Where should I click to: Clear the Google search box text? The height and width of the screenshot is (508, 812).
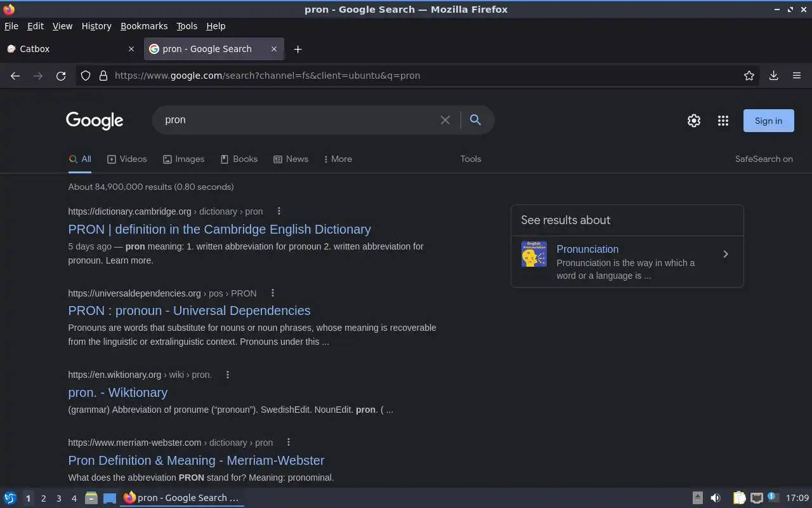click(445, 120)
